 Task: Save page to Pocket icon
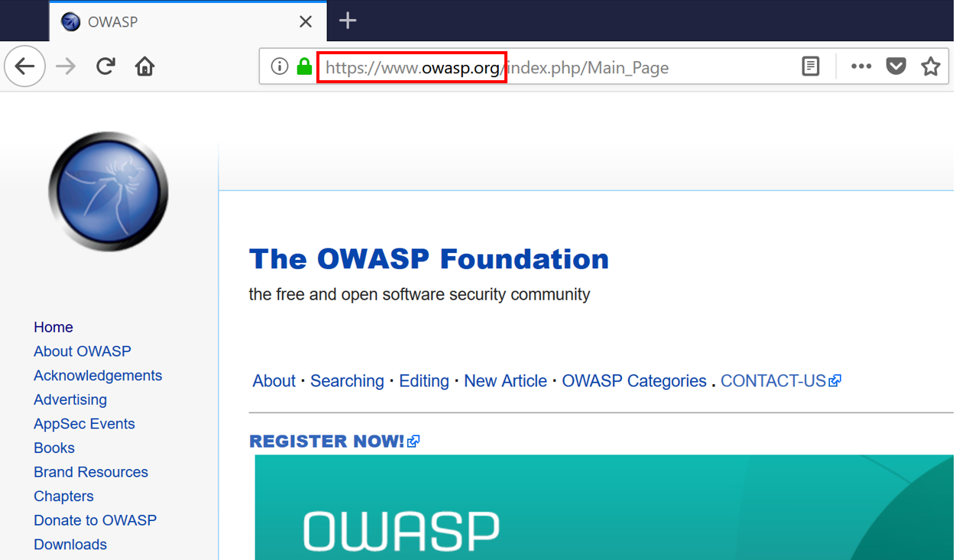click(896, 66)
